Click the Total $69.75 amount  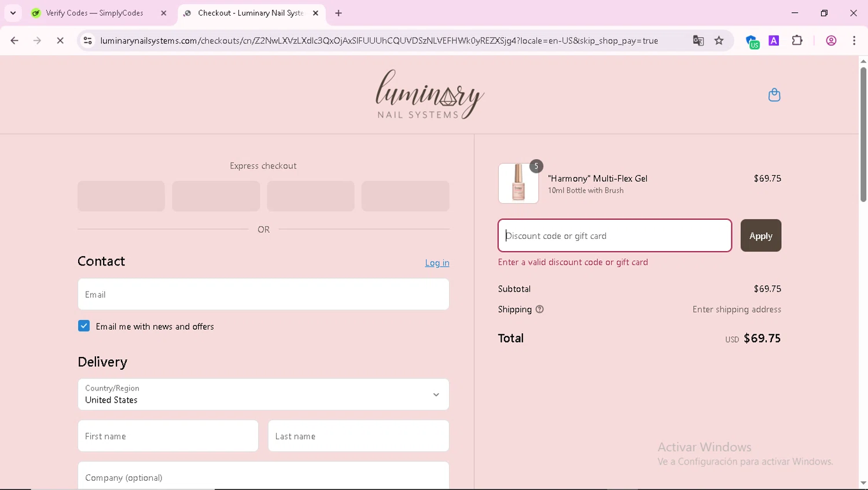[762, 338]
